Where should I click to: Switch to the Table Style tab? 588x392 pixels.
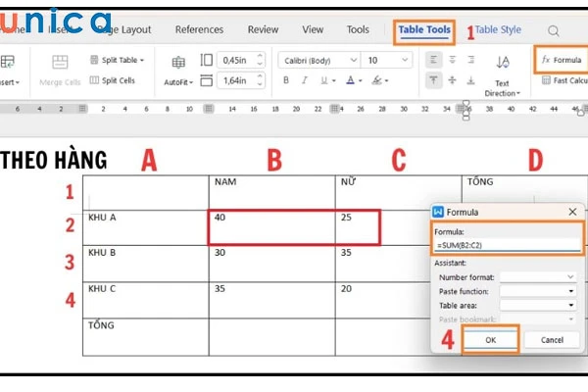(x=498, y=30)
